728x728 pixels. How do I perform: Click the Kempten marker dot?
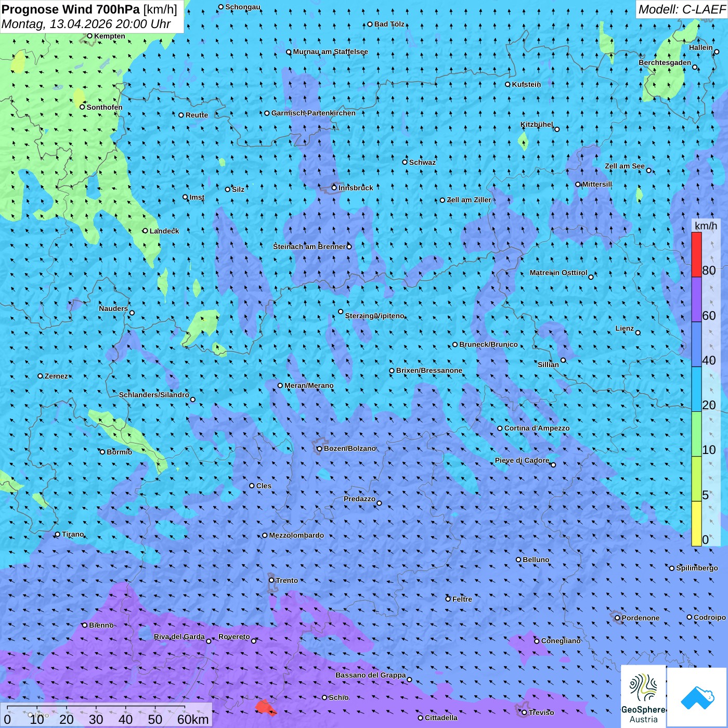pos(89,36)
